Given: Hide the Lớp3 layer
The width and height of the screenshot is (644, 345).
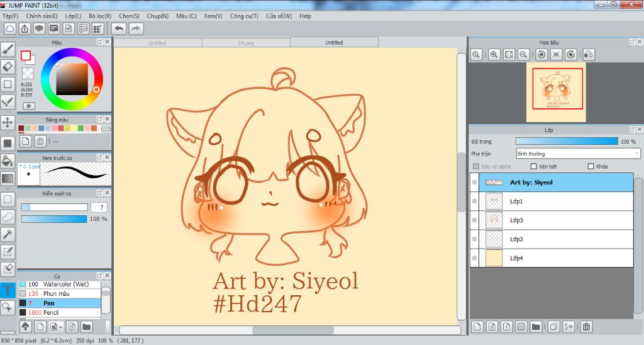Looking at the screenshot, I should tap(474, 220).
